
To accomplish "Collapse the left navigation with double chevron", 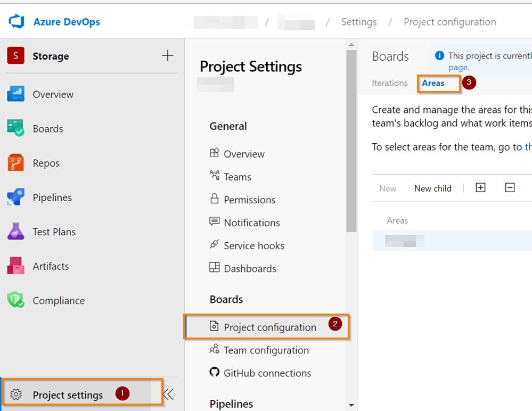I will pos(168,394).
